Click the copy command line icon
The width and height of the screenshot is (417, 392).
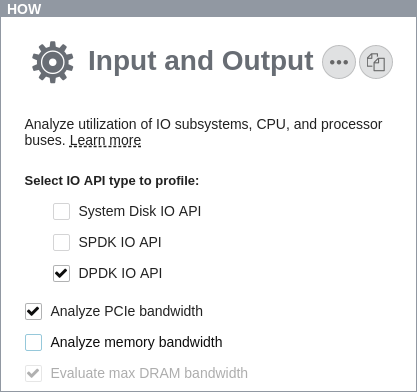click(x=376, y=62)
